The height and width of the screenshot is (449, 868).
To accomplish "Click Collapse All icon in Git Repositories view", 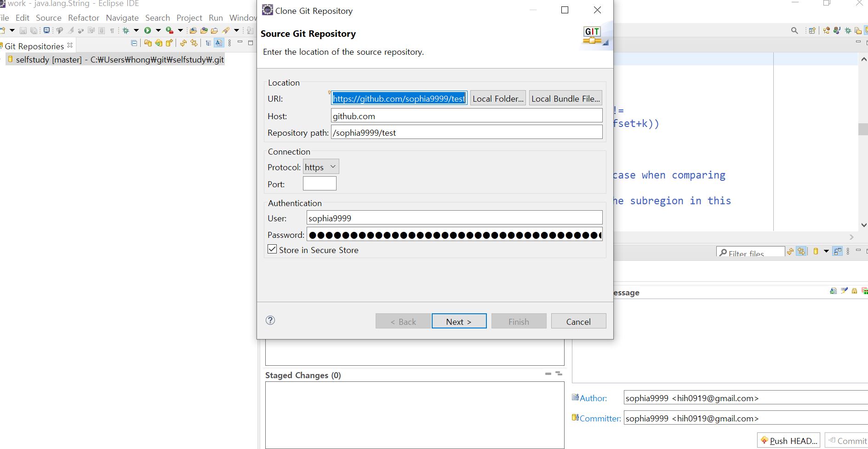I will [x=134, y=43].
